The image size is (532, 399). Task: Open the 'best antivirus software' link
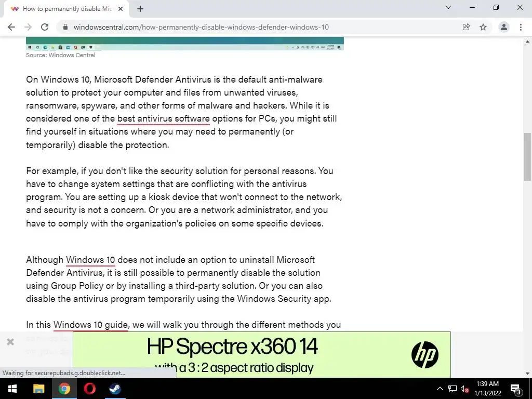coord(164,119)
